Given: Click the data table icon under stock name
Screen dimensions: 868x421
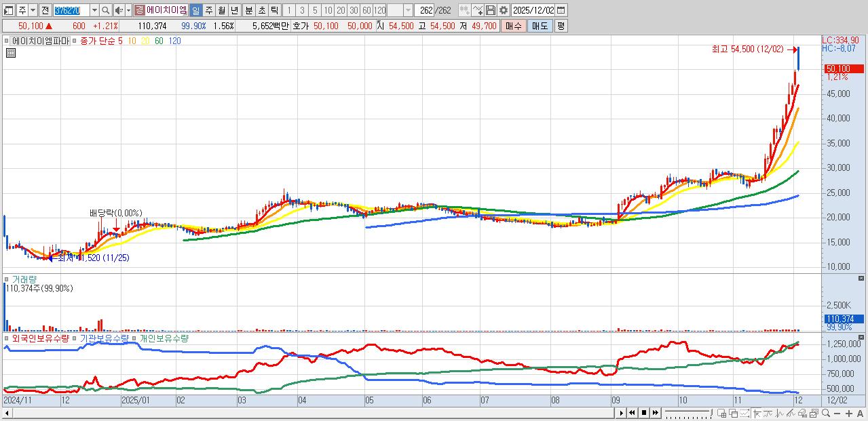Looking at the screenshot, I should pyautogui.click(x=10, y=54).
